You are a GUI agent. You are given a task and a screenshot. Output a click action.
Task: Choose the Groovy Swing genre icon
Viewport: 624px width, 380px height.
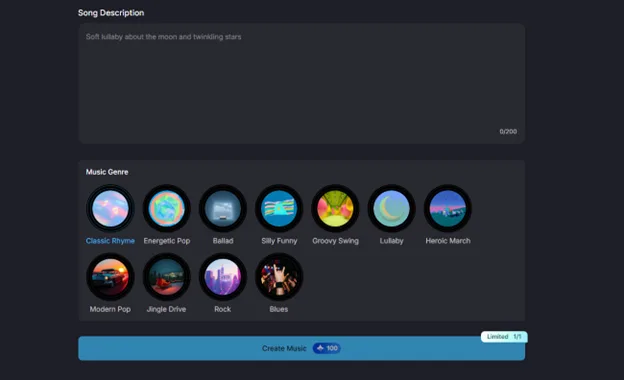coord(335,209)
